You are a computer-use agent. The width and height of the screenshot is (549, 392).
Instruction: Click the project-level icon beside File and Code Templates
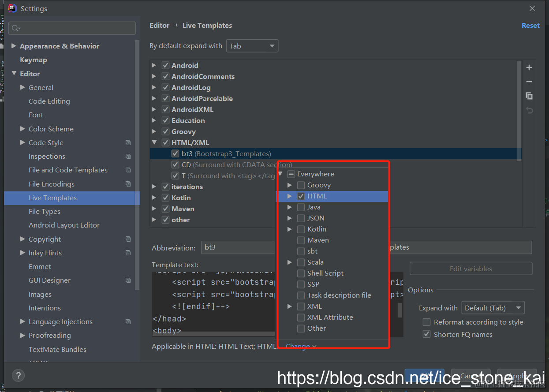(x=128, y=170)
